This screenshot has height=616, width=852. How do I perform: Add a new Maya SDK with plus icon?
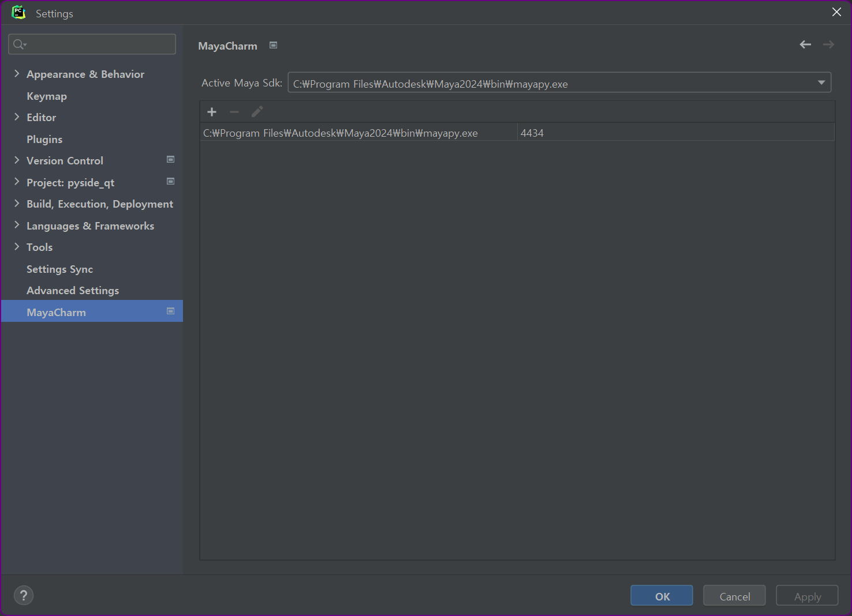click(212, 111)
